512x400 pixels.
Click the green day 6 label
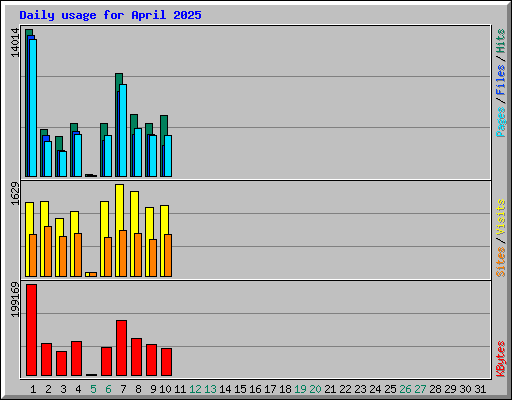108,389
